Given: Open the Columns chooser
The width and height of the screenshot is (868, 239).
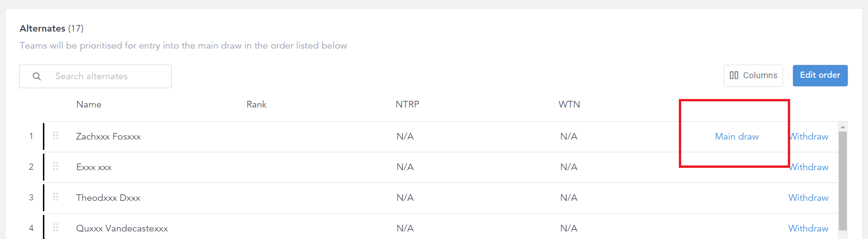Looking at the screenshot, I should [753, 75].
